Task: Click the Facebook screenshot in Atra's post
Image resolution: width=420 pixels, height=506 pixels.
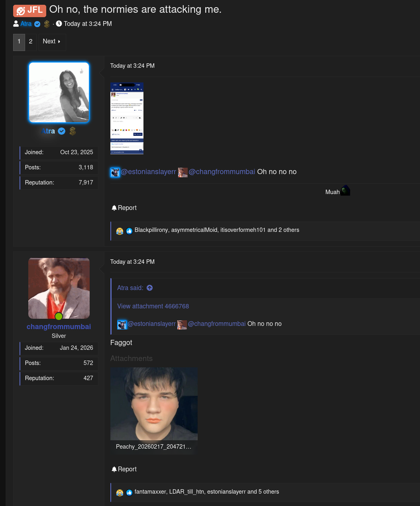Action: point(127,118)
